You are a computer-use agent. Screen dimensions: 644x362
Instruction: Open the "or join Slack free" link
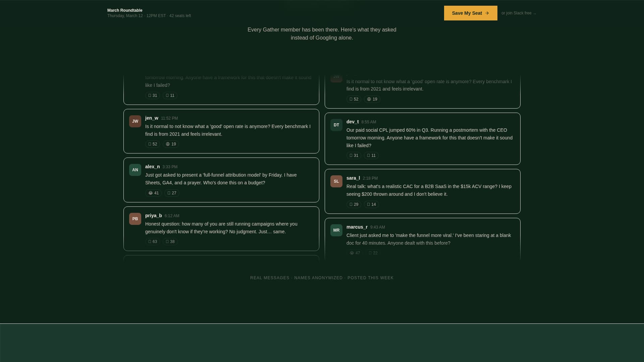(519, 13)
